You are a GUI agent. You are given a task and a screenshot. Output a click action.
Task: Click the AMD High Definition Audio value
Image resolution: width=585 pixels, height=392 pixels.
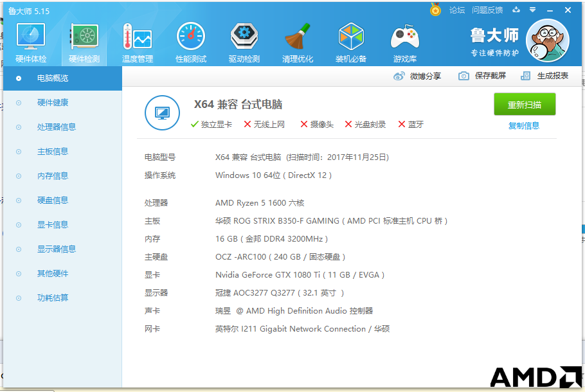(294, 310)
